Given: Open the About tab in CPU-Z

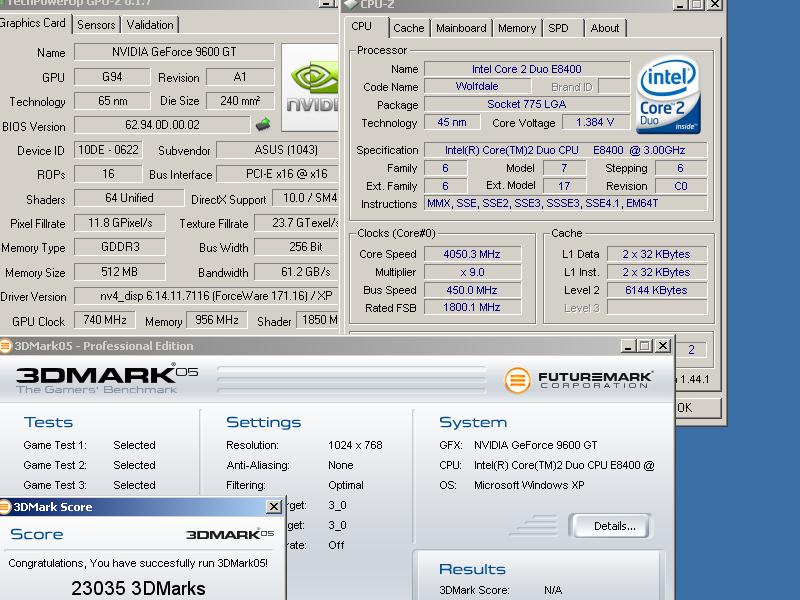Looking at the screenshot, I should 605,28.
